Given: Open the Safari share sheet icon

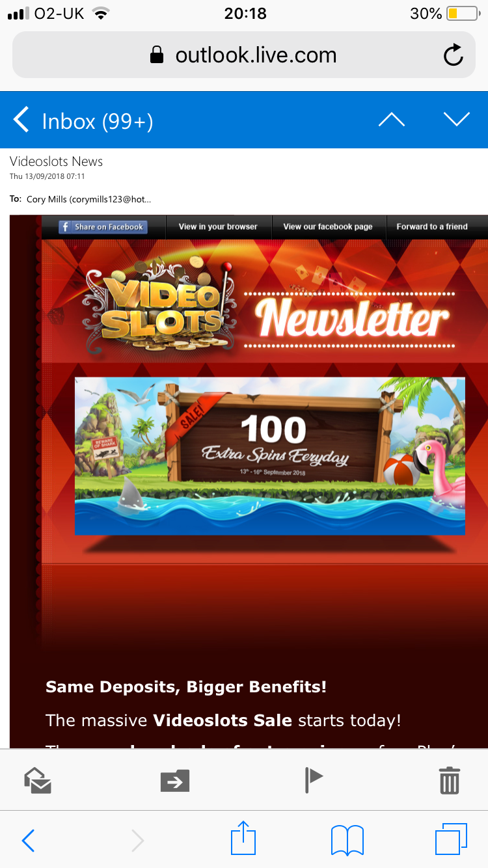Looking at the screenshot, I should pyautogui.click(x=245, y=838).
